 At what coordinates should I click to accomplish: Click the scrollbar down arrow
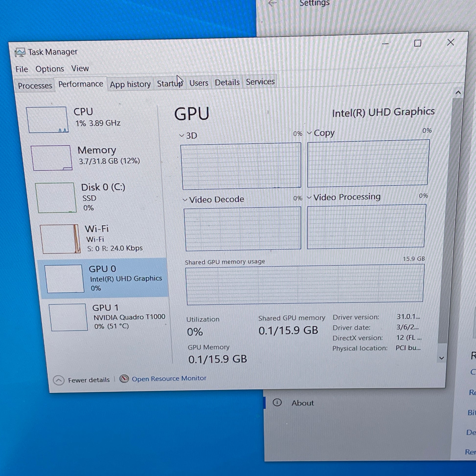tap(442, 358)
